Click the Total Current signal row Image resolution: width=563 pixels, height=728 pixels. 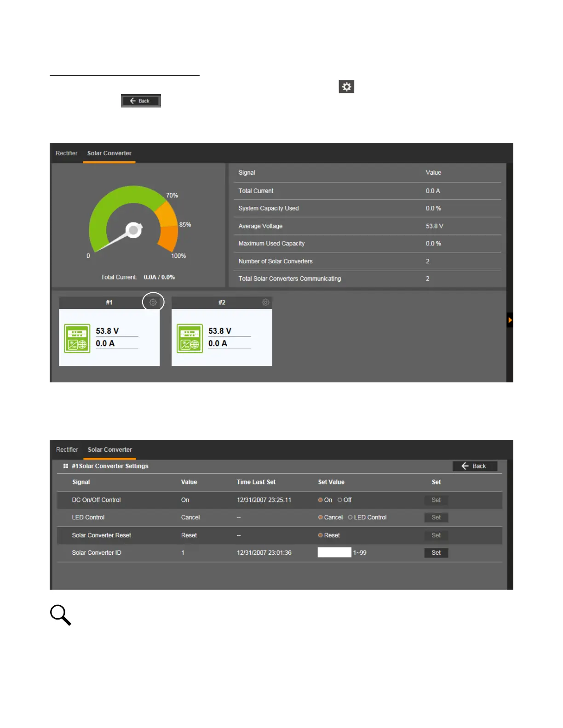pyautogui.click(x=367, y=191)
